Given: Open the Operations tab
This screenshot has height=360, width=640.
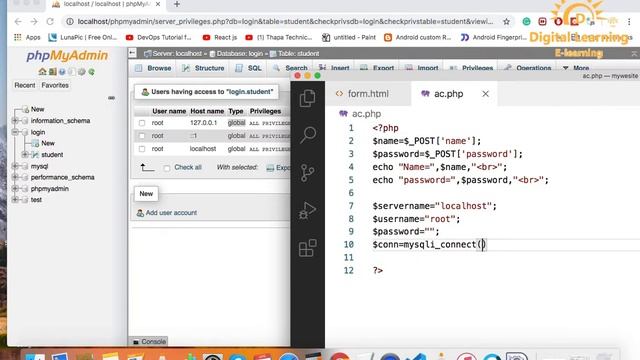Looking at the screenshot, I should 528,68.
